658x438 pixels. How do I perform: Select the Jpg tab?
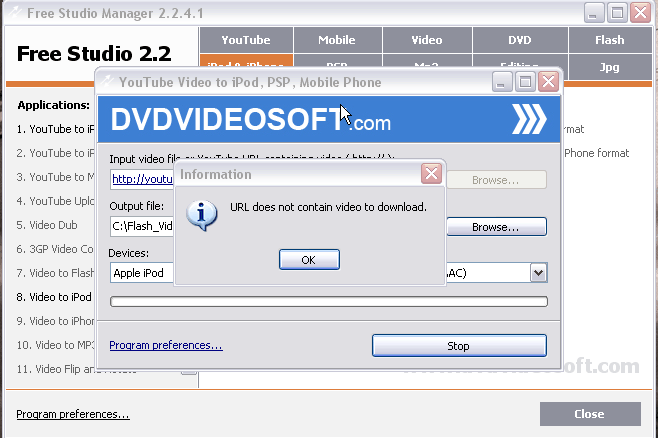[610, 67]
